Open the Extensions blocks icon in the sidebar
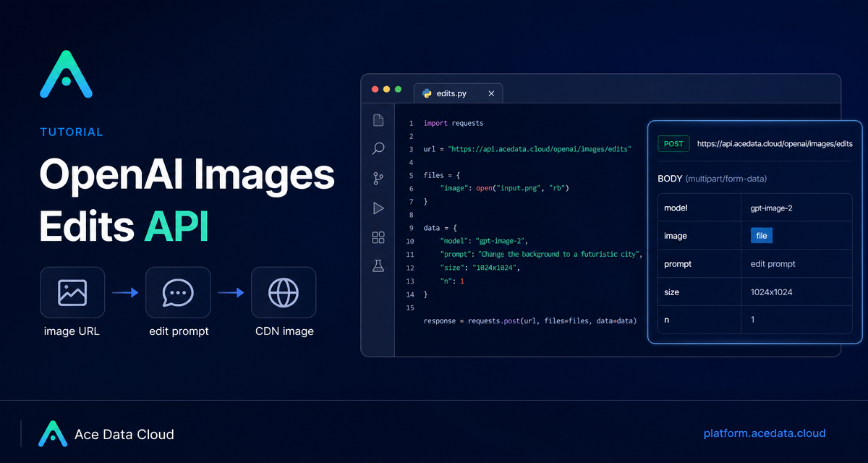Viewport: 868px width, 463px height. pos(378,237)
